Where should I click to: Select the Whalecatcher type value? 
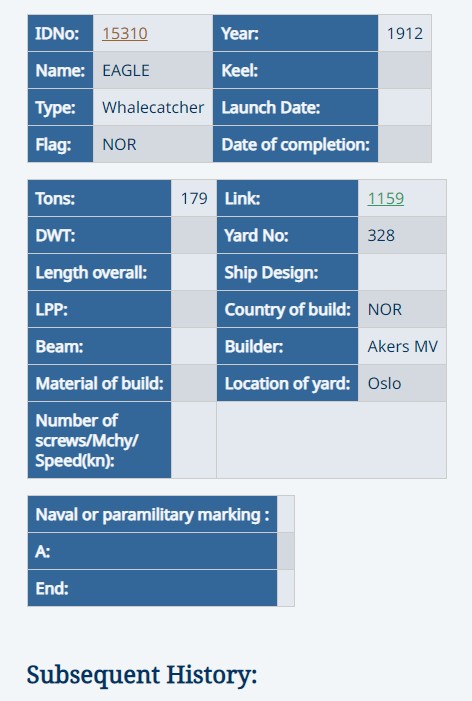point(153,108)
